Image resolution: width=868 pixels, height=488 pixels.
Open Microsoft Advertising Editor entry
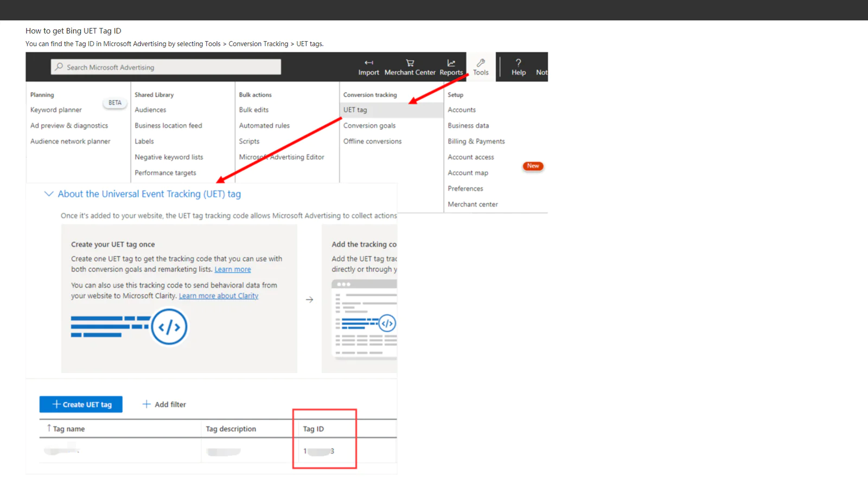pos(282,157)
